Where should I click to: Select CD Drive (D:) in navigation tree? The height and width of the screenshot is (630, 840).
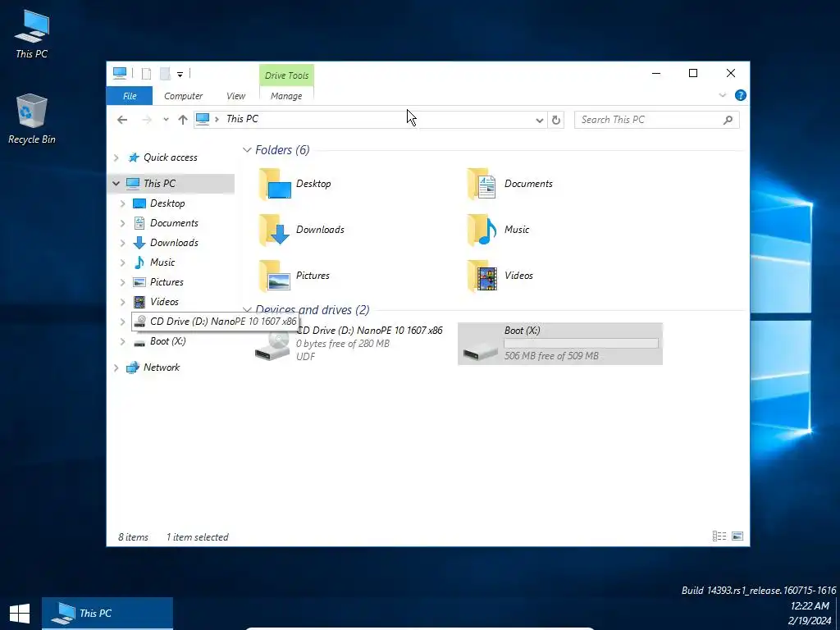point(215,322)
